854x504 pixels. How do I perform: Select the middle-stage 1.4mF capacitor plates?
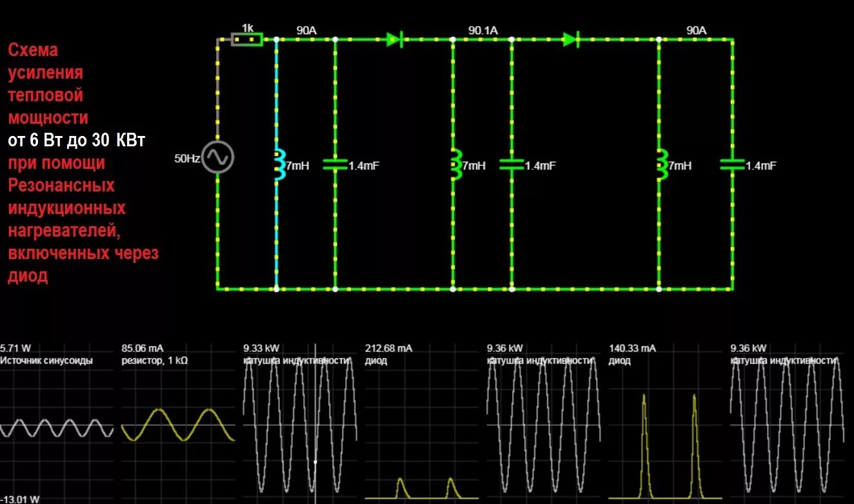click(511, 165)
